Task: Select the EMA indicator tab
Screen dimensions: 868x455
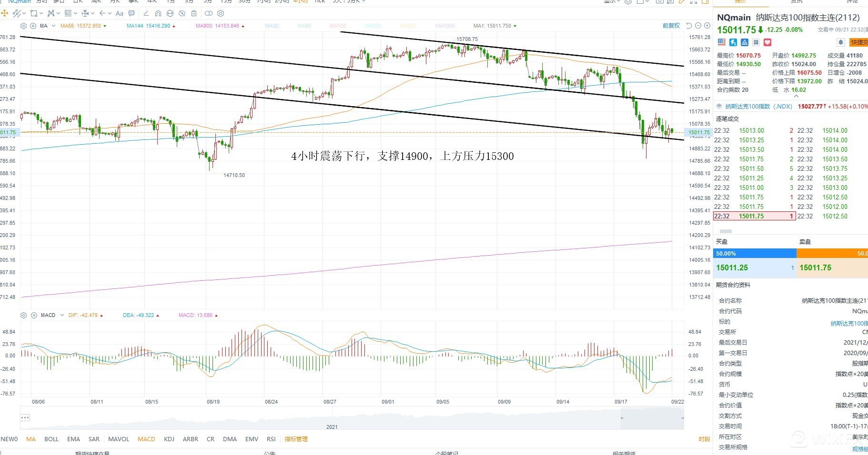Action: [x=73, y=439]
